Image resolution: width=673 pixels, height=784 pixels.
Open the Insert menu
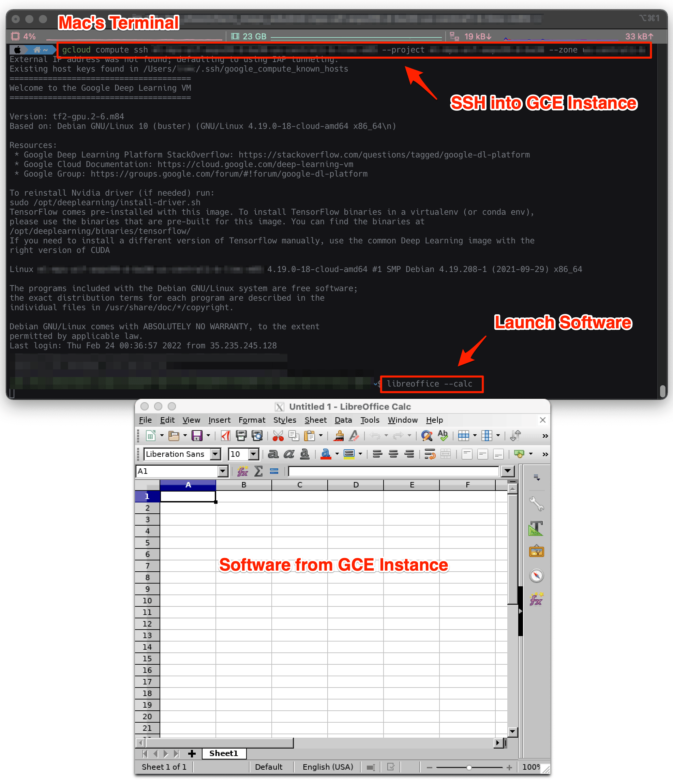coord(219,420)
